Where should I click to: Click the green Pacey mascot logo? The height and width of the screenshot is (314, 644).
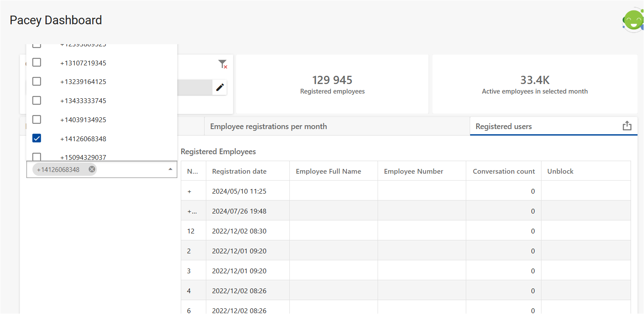pyautogui.click(x=633, y=21)
